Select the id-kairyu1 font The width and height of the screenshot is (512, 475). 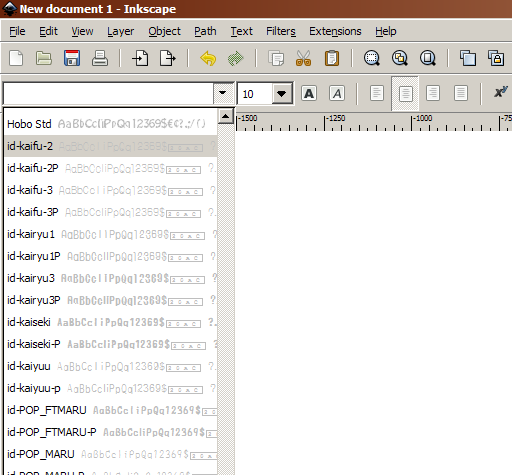pyautogui.click(x=111, y=234)
